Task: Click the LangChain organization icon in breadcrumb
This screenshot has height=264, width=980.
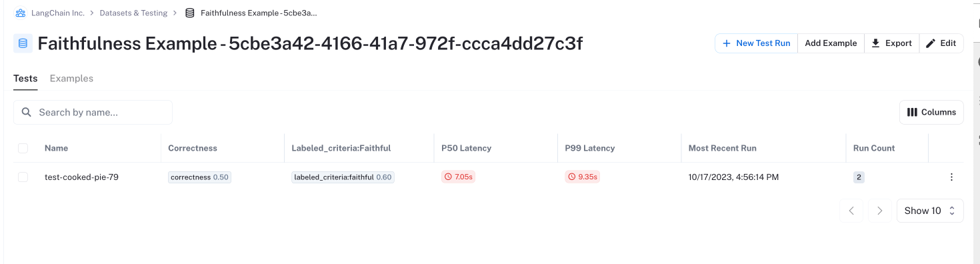Action: pyautogui.click(x=21, y=13)
